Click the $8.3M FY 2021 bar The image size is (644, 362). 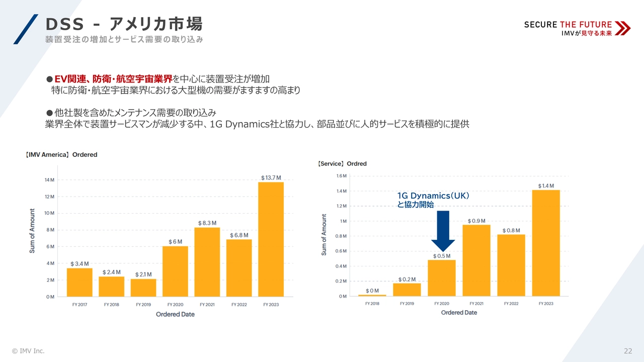(x=207, y=262)
